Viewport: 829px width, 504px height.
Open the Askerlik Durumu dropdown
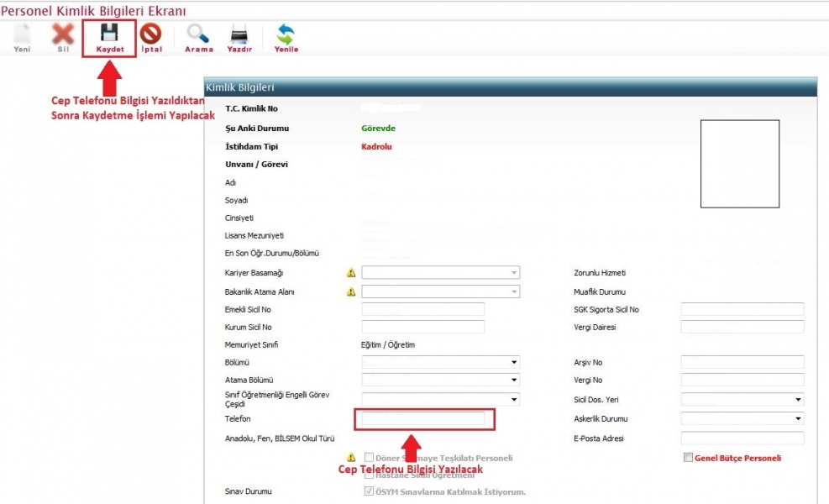coord(797,418)
